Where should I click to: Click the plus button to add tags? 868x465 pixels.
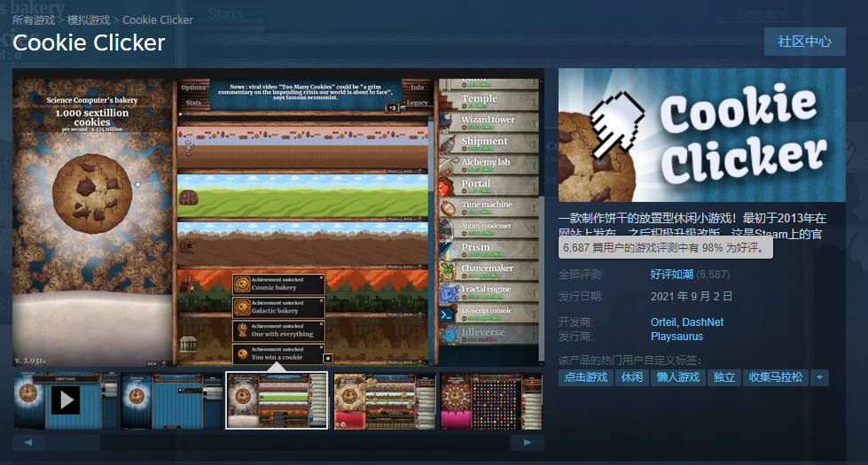click(x=819, y=377)
